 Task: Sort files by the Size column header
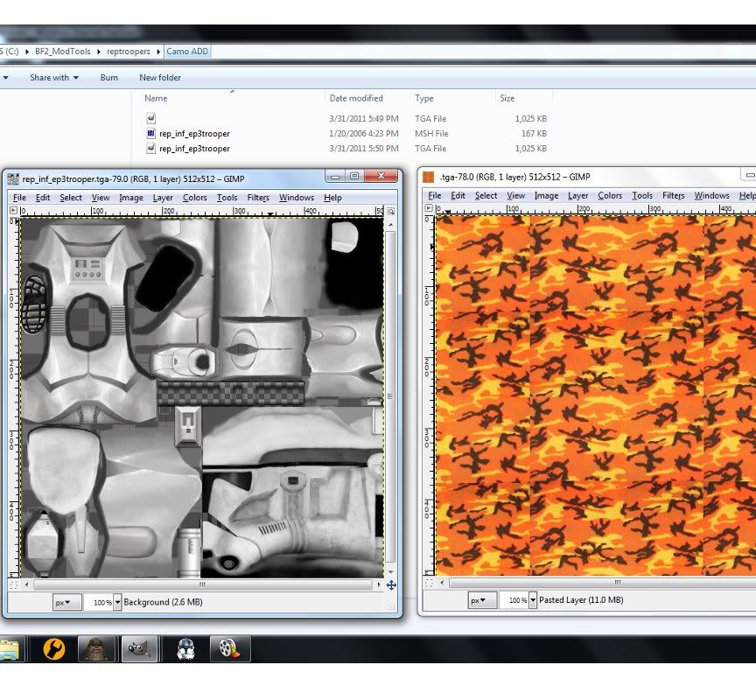507,98
